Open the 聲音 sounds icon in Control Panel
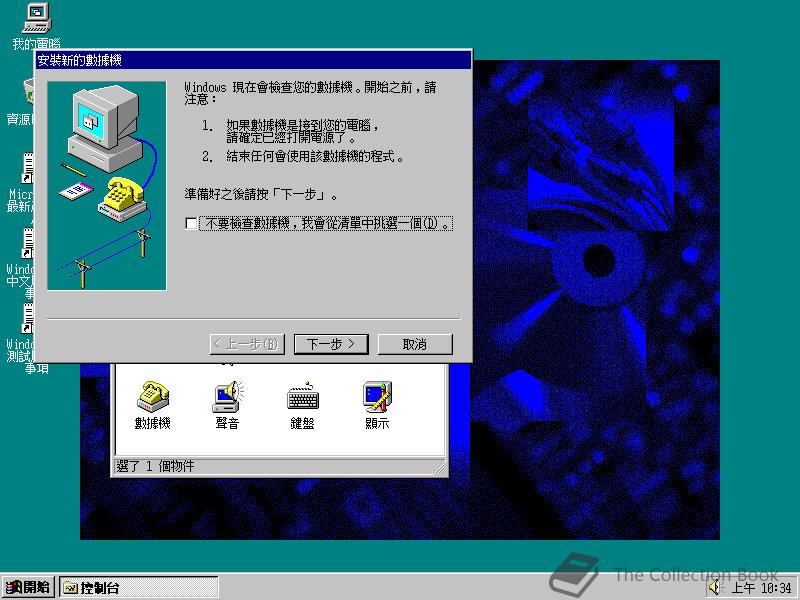The width and height of the screenshot is (800, 600). pos(228,405)
